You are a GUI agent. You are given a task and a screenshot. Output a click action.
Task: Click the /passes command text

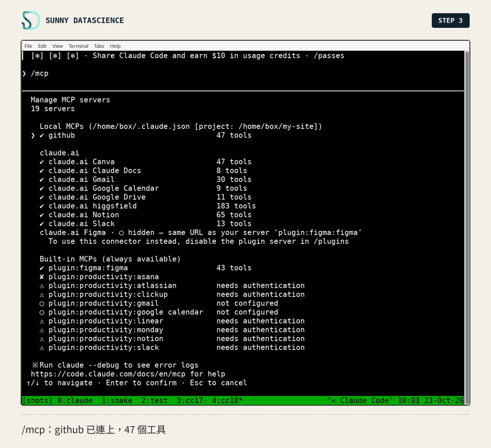click(x=329, y=56)
